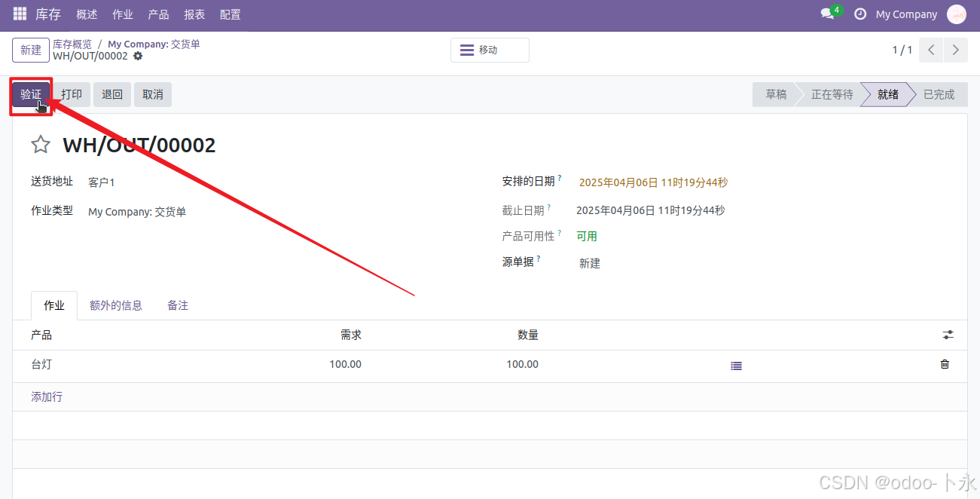Open column settings adjust icon in table header
The width and height of the screenshot is (980, 499).
point(948,335)
